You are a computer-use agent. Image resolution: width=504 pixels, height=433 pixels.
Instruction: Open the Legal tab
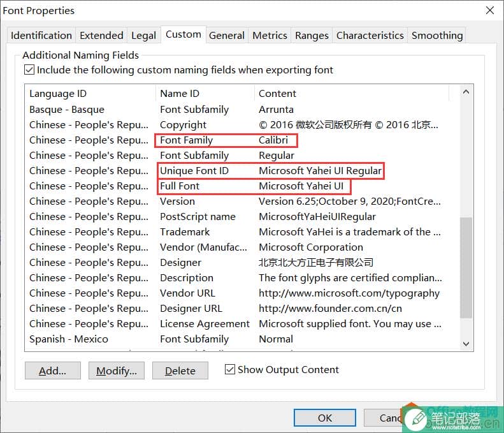coord(143,35)
